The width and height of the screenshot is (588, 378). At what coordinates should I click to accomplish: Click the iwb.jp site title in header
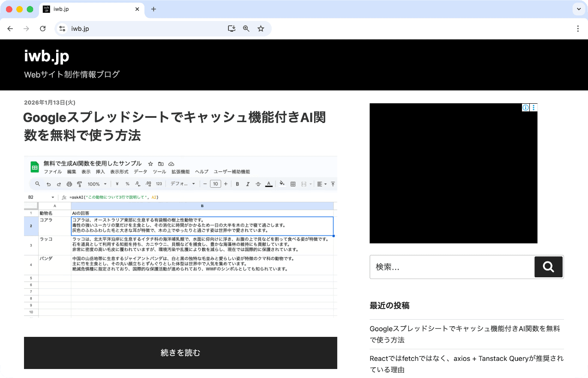46,56
